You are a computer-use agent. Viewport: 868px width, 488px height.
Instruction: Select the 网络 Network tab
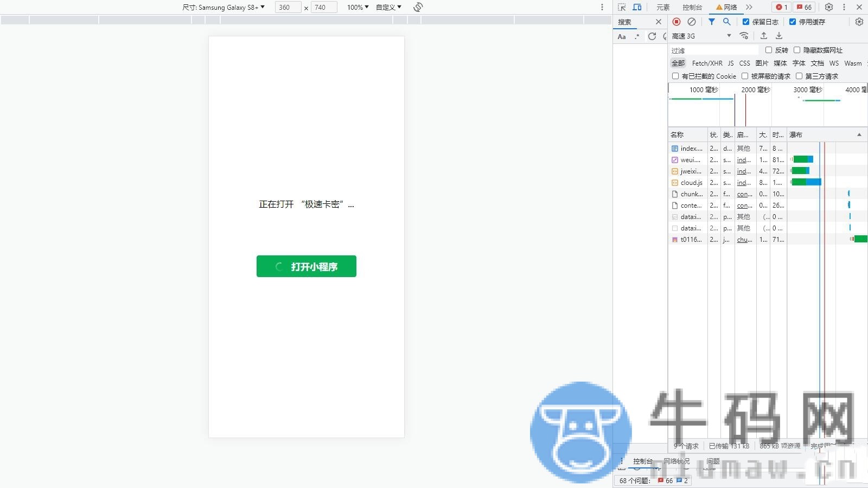(x=726, y=7)
